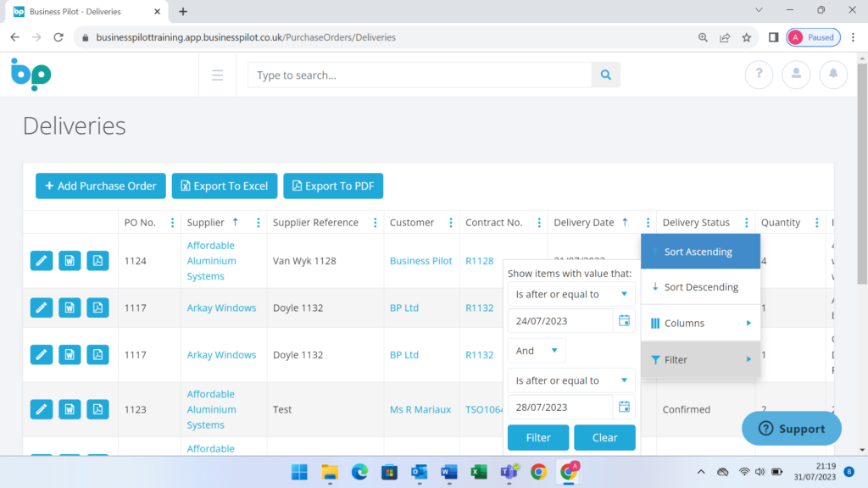Open the user profile icon
Screen dimensions: 868x488
pos(796,75)
